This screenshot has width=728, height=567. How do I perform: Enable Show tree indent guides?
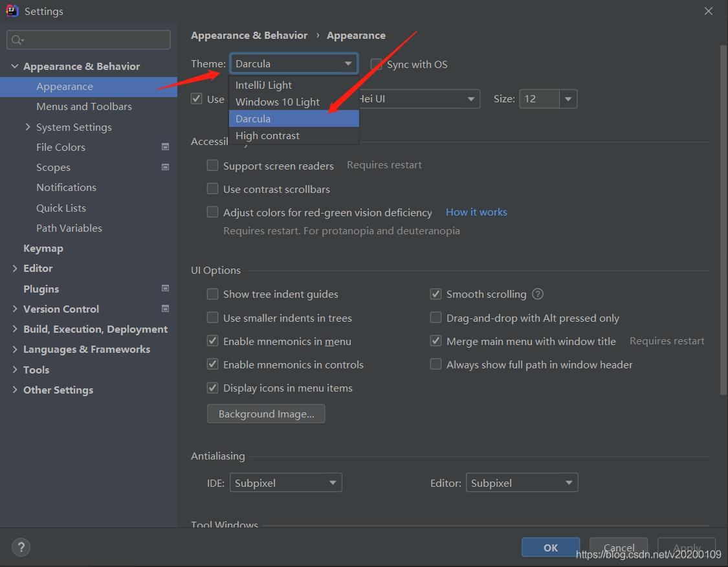coord(212,294)
